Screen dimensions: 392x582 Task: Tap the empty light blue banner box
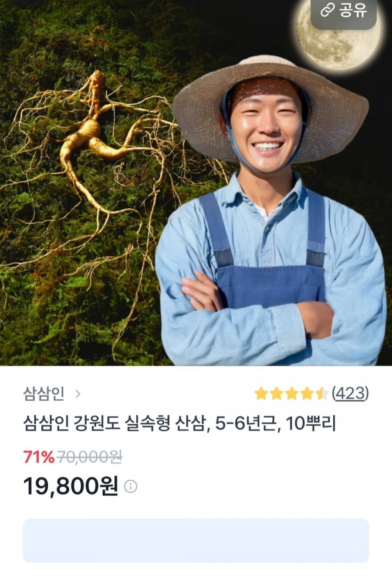196,541
